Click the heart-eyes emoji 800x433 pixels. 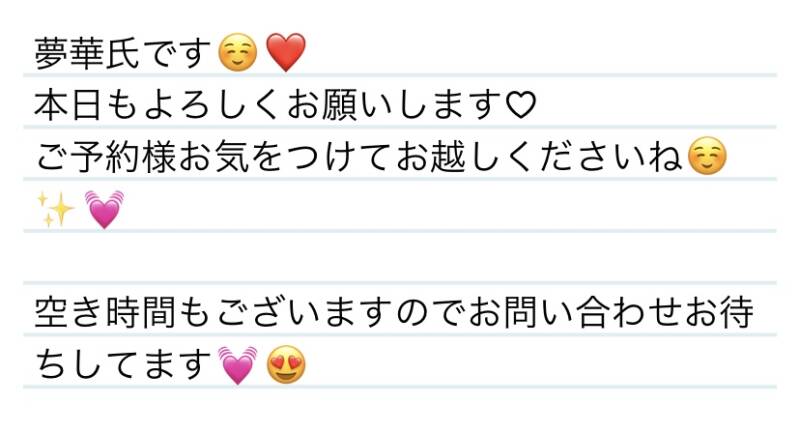(287, 367)
